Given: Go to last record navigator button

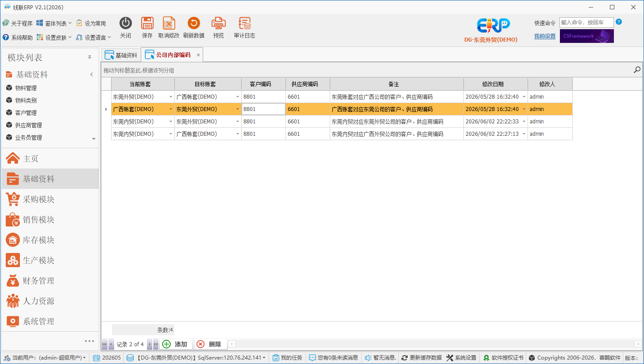Looking at the screenshot, I should [x=156, y=344].
